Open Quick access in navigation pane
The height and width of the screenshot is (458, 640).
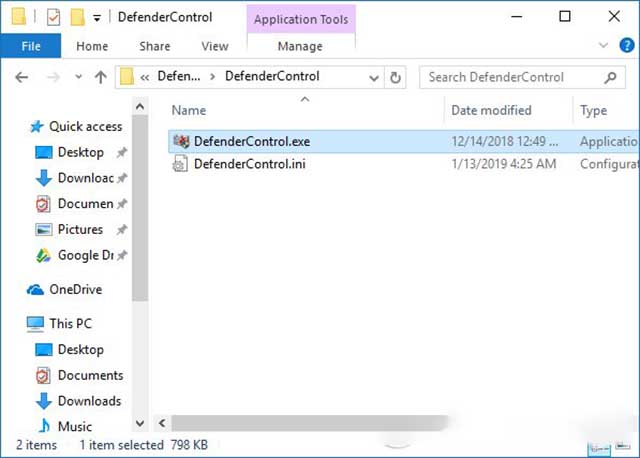click(x=85, y=127)
